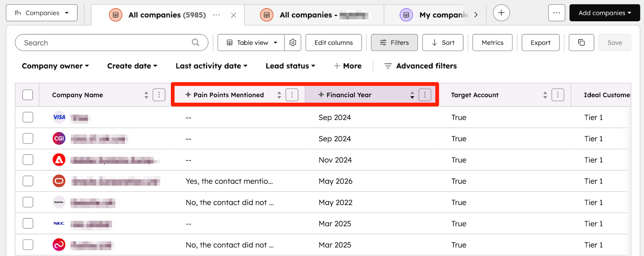This screenshot has width=644, height=256.
Task: Open the Companies object switcher menu
Action: 42,13
